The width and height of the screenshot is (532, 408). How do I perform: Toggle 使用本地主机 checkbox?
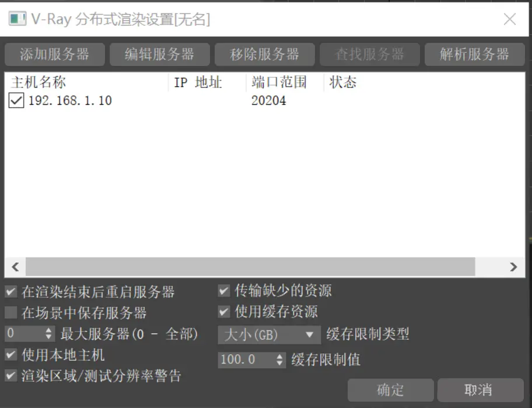click(x=11, y=355)
